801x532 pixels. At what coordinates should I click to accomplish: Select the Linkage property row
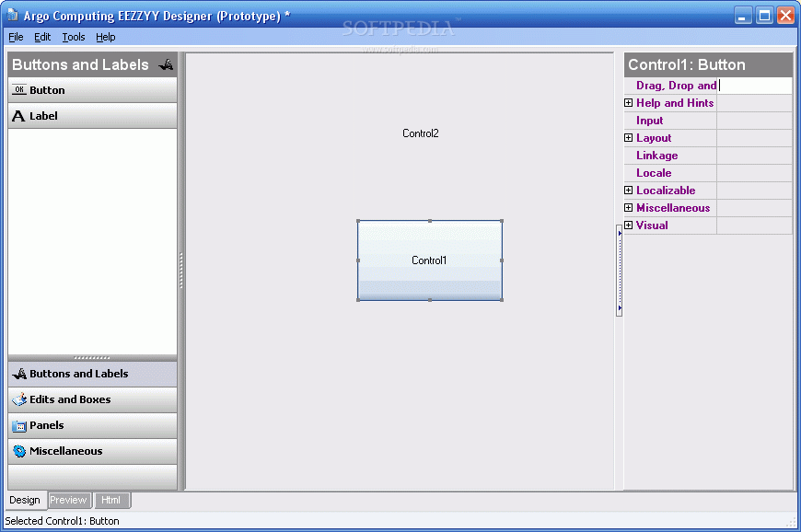pyautogui.click(x=708, y=156)
